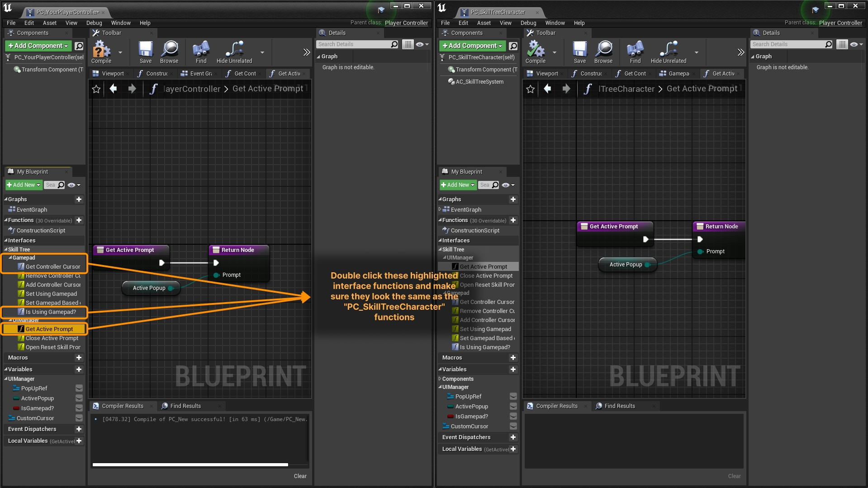Click the back arrow in right graph navigation
This screenshot has height=488, width=868.
[548, 89]
